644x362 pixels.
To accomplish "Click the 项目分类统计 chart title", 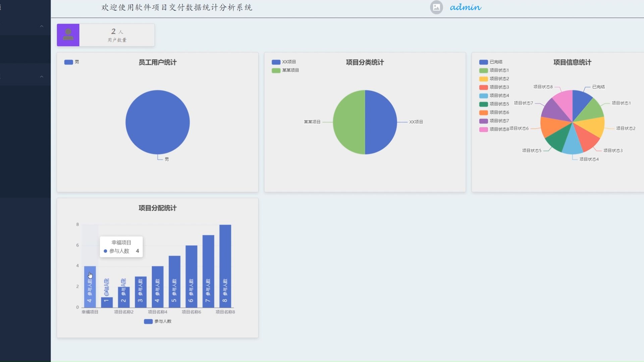I will 365,62.
